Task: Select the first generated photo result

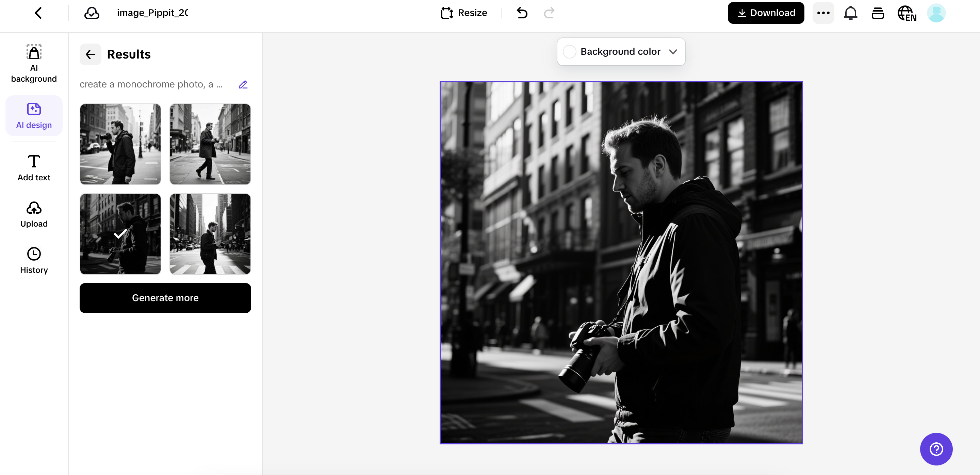Action: click(x=120, y=144)
